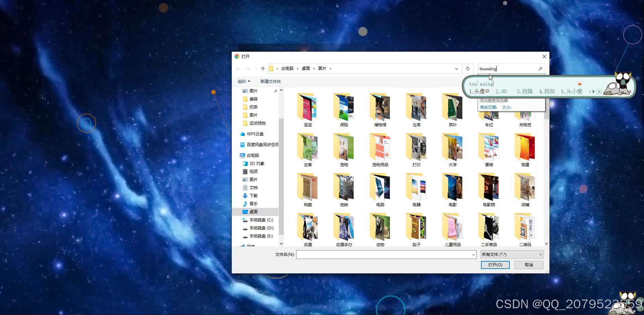Add the 修改日期: search filter
The image size is (644, 315).
(488, 107)
